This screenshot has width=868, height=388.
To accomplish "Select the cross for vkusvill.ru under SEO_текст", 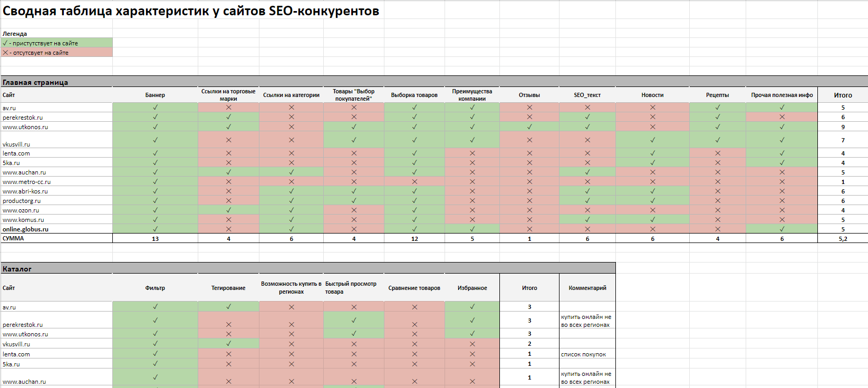I will coord(587,140).
